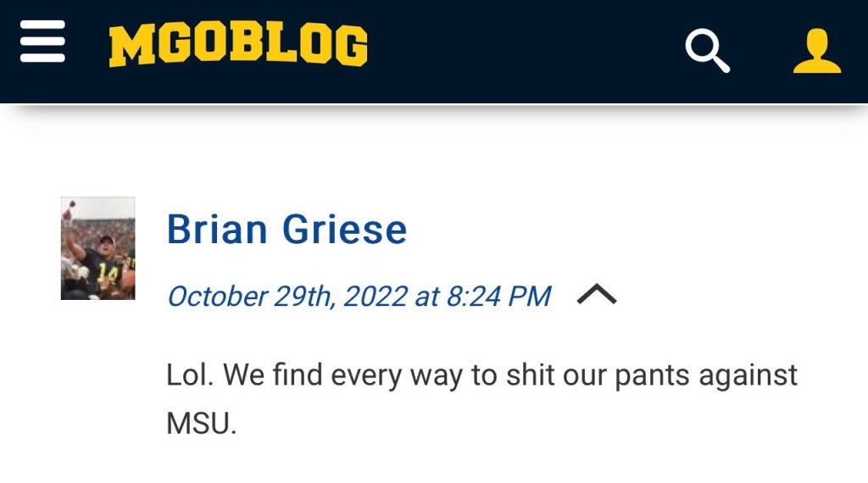
Task: Click "MSU." on the comment's last line
Action: pyautogui.click(x=201, y=423)
